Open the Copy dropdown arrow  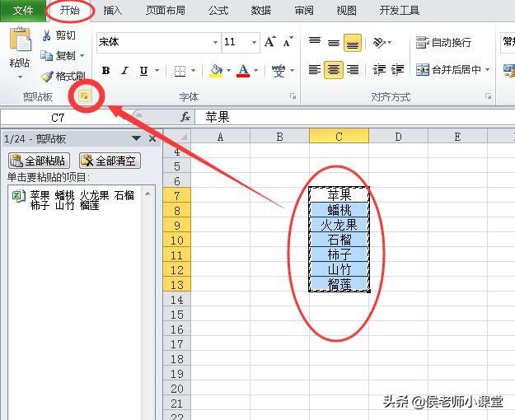coord(82,56)
